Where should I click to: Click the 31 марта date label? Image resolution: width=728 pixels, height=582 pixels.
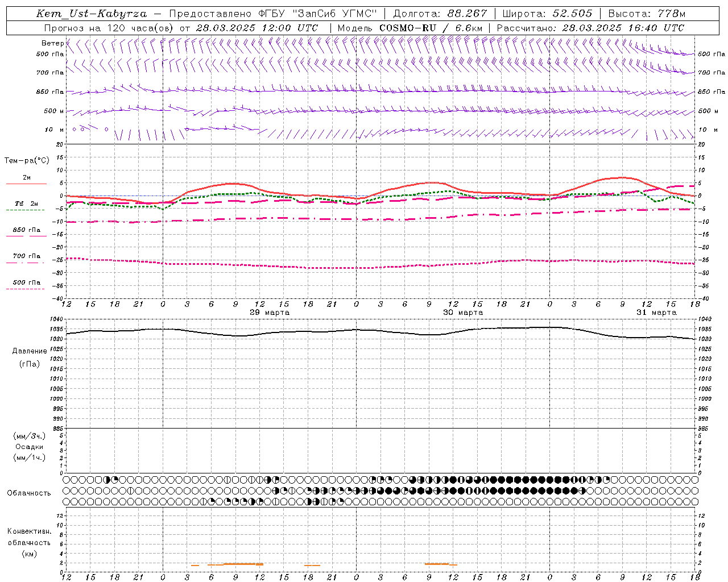point(656,313)
